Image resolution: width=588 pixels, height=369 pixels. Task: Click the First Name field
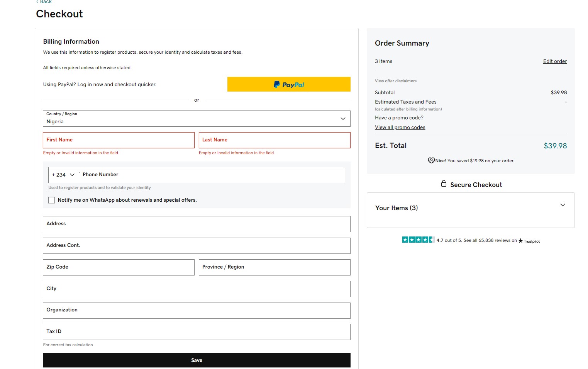[118, 140]
